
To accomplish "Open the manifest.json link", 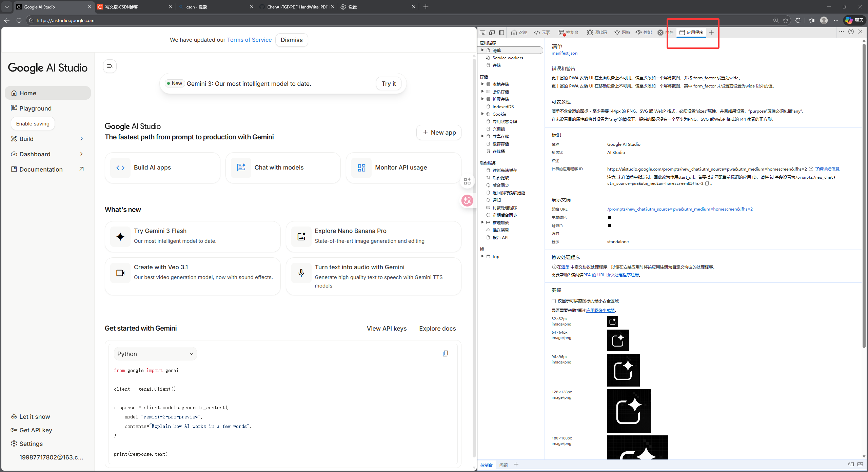I will (x=564, y=53).
